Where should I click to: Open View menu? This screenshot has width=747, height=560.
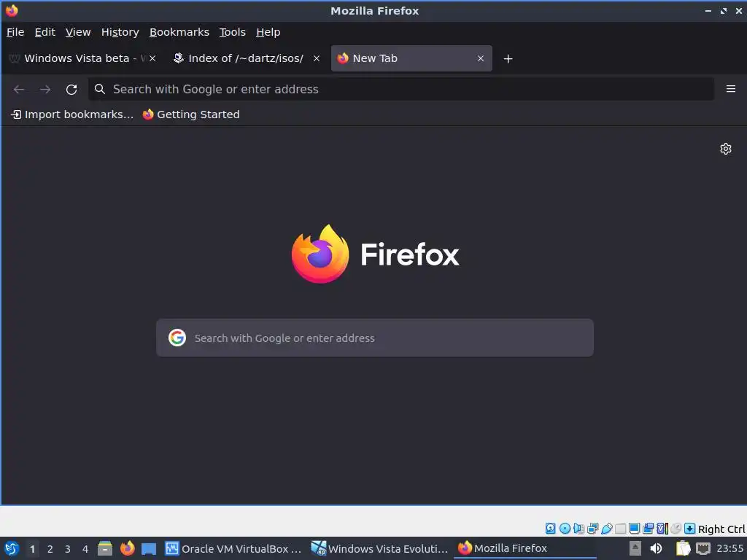pos(78,32)
